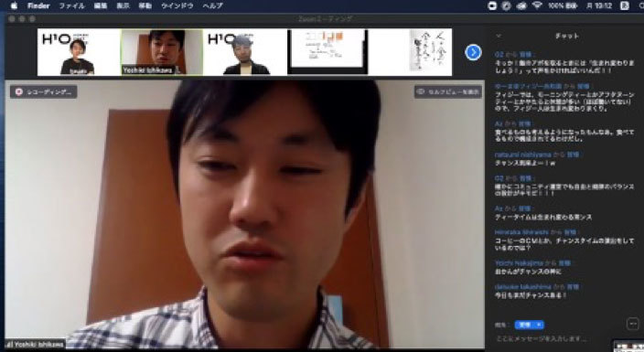Click the input source icon in menu bar

pos(624,5)
